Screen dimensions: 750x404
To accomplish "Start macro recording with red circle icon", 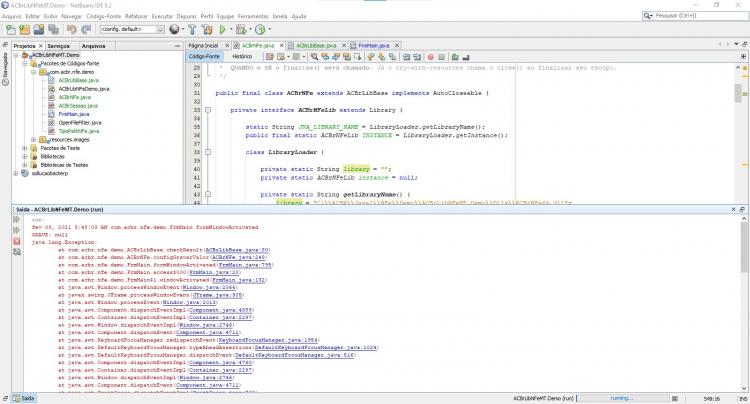I will (x=430, y=57).
